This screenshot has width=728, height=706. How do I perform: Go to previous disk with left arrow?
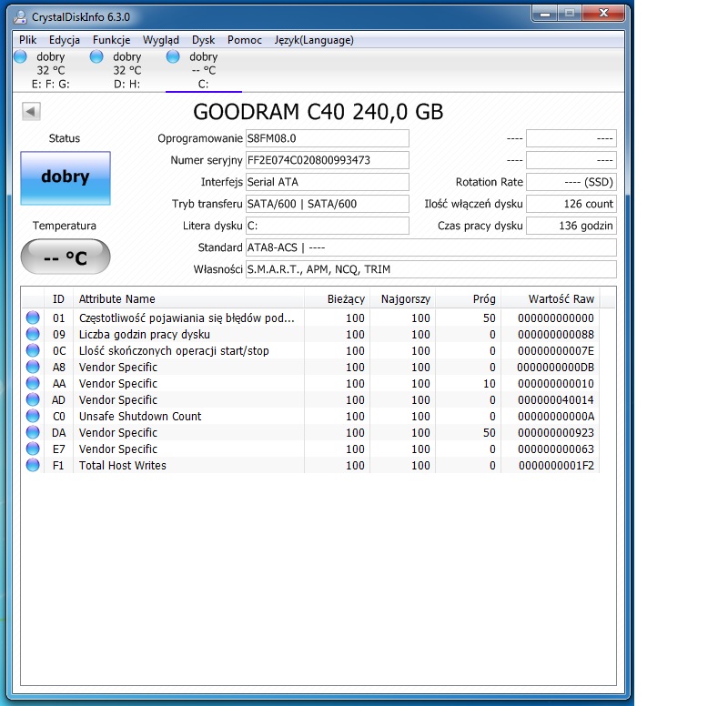pos(31,111)
